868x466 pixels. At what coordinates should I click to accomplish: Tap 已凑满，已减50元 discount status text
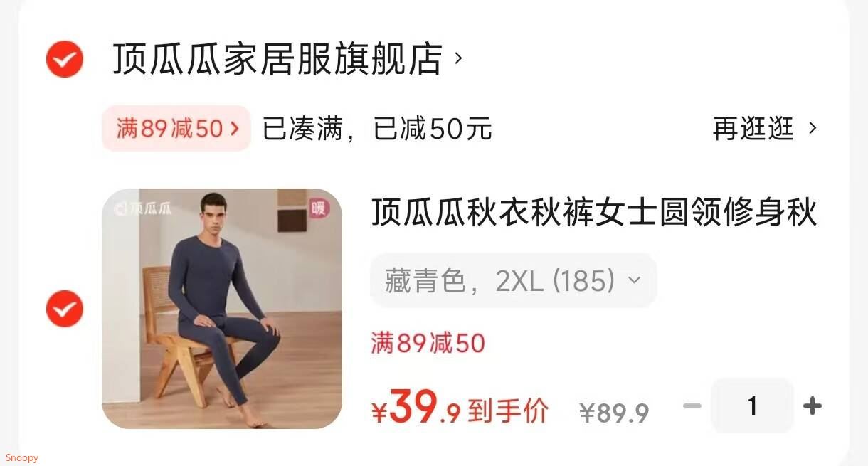(x=377, y=129)
